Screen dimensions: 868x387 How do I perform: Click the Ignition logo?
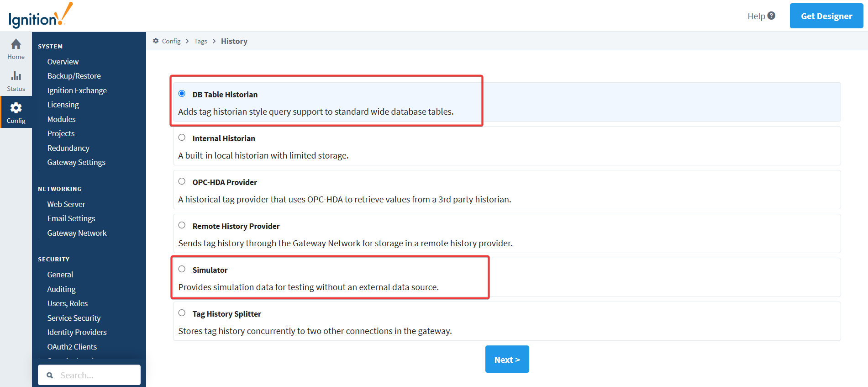pos(41,16)
